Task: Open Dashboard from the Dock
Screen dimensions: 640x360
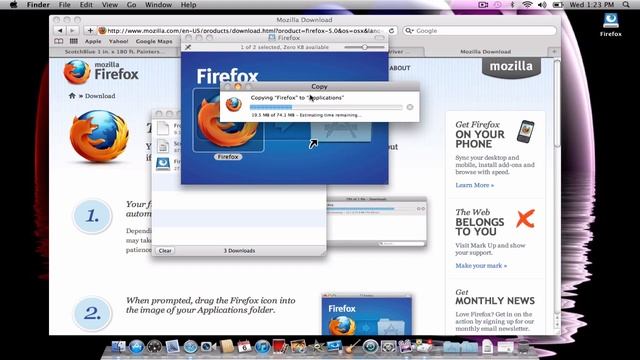Action: 154,347
